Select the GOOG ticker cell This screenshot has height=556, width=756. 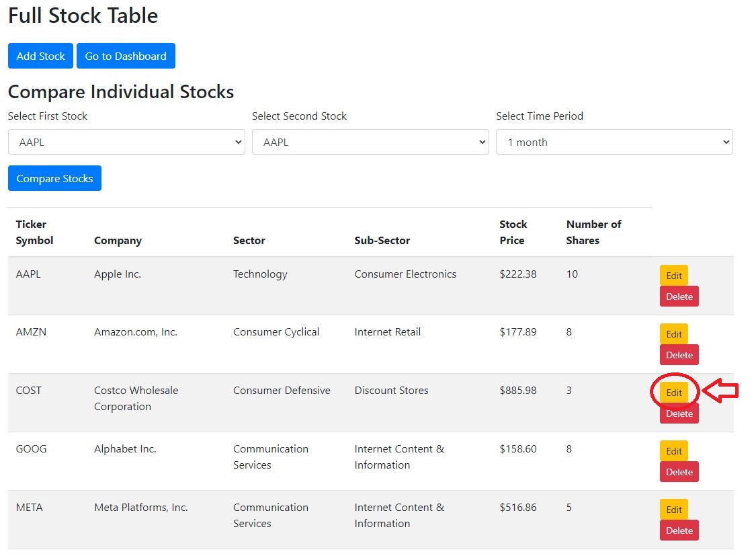pyautogui.click(x=32, y=449)
